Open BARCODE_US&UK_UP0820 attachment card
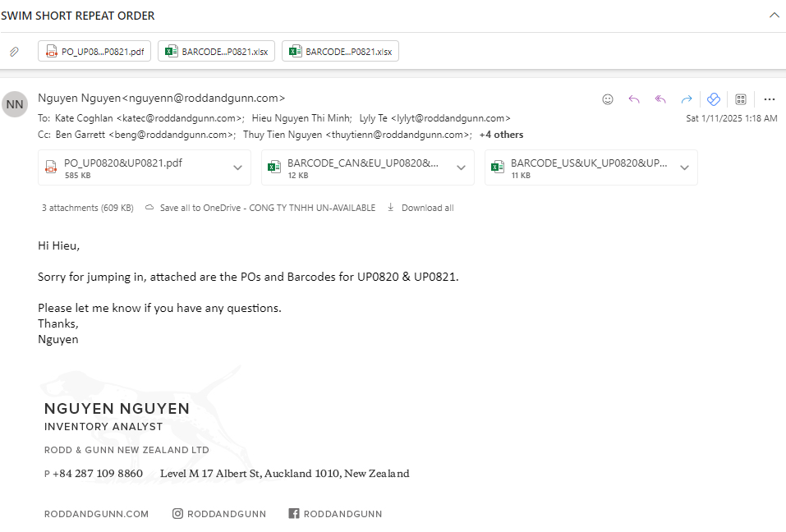 coord(591,167)
